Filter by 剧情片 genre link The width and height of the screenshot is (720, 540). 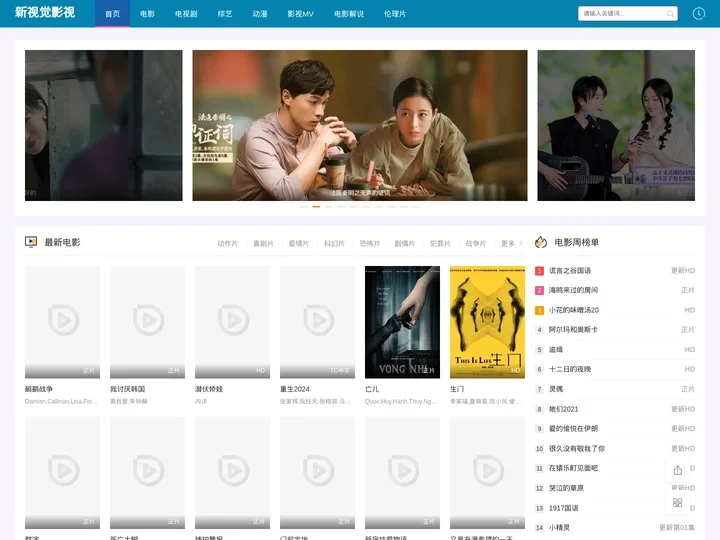[405, 243]
